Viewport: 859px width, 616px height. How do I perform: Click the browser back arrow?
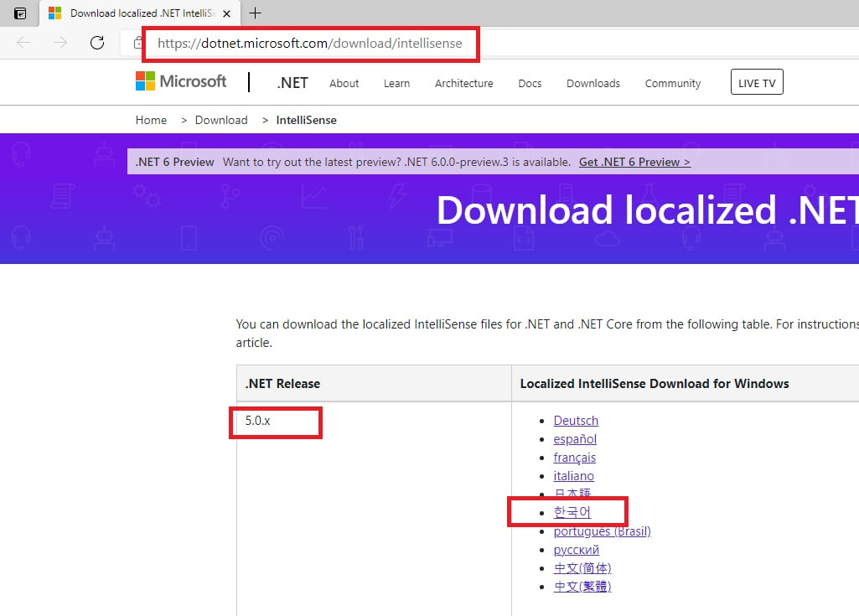(23, 43)
